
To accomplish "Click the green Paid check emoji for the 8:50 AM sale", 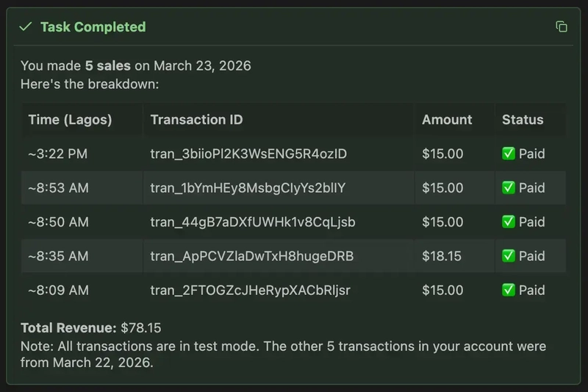I will pos(508,221).
